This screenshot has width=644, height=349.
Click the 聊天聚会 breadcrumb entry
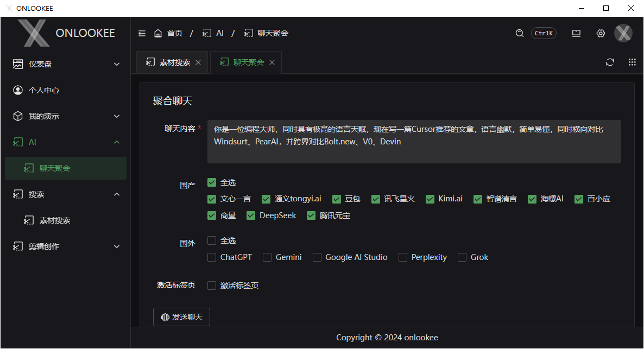coord(273,33)
